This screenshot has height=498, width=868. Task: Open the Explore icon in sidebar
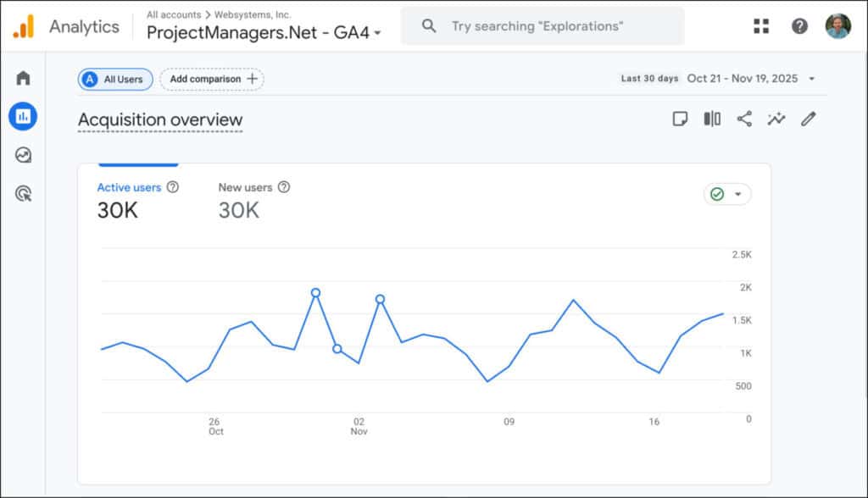[x=23, y=155]
